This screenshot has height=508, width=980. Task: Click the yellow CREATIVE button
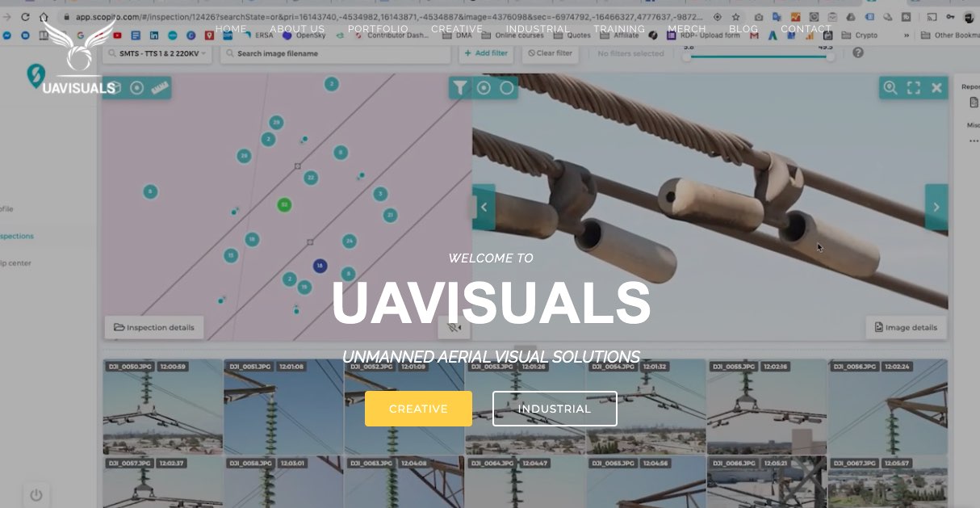pos(418,409)
